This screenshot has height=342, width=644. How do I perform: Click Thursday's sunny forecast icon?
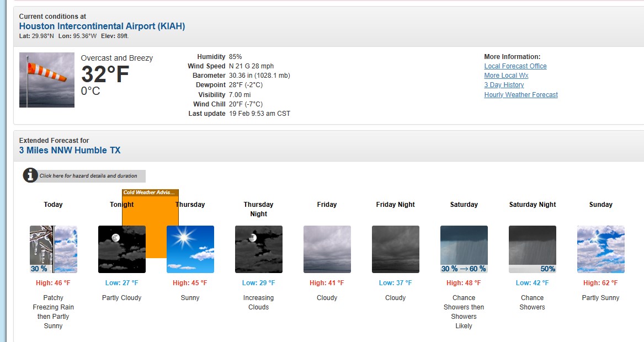(190, 249)
